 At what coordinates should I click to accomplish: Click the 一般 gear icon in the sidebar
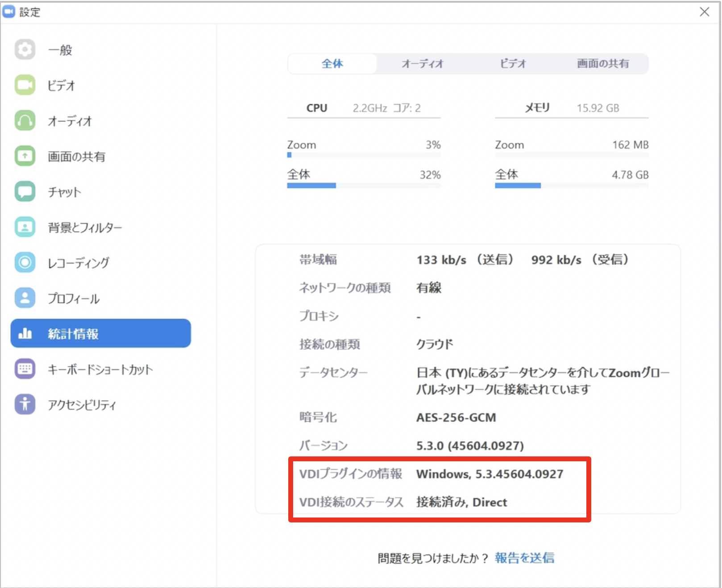point(25,49)
